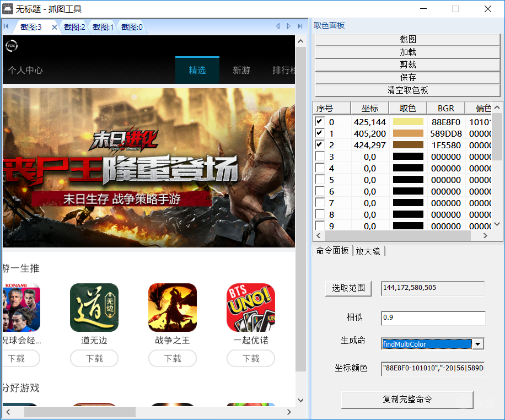Click the 坐标 column header
505x420 pixels.
coord(370,108)
